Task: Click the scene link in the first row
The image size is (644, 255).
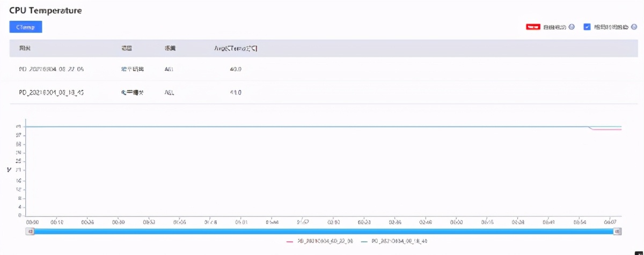Action: point(133,69)
